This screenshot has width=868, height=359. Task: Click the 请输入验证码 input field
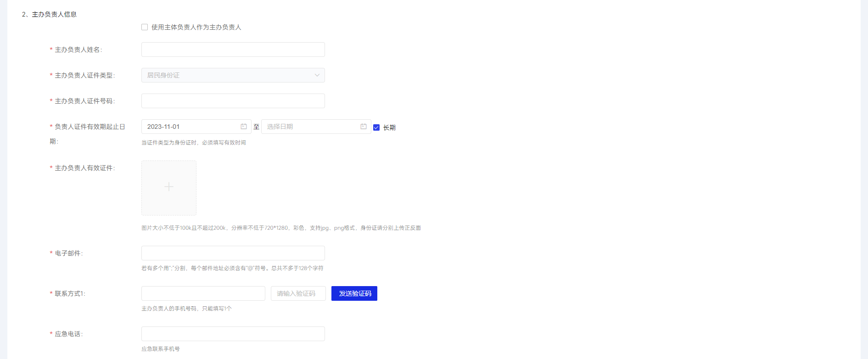[x=298, y=293]
